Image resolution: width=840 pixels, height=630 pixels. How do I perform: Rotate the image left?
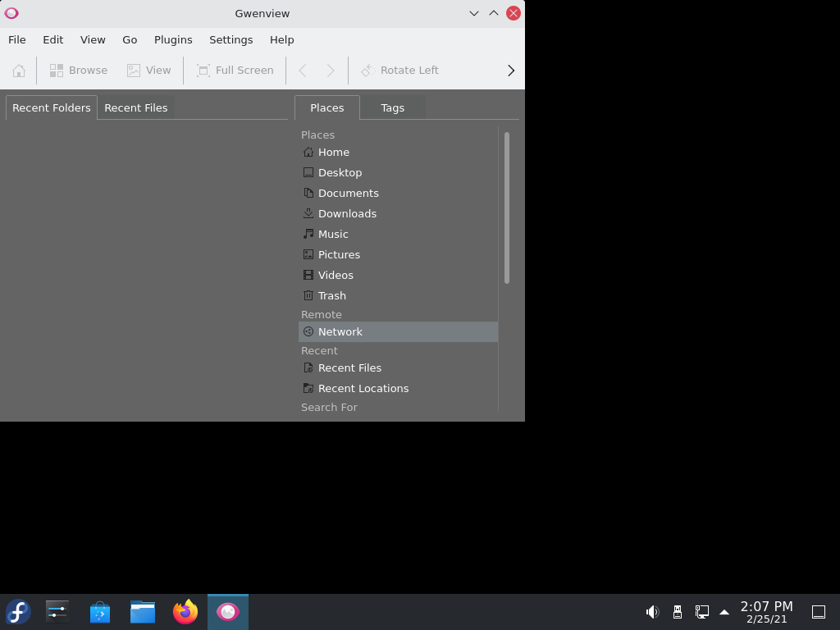click(x=399, y=71)
